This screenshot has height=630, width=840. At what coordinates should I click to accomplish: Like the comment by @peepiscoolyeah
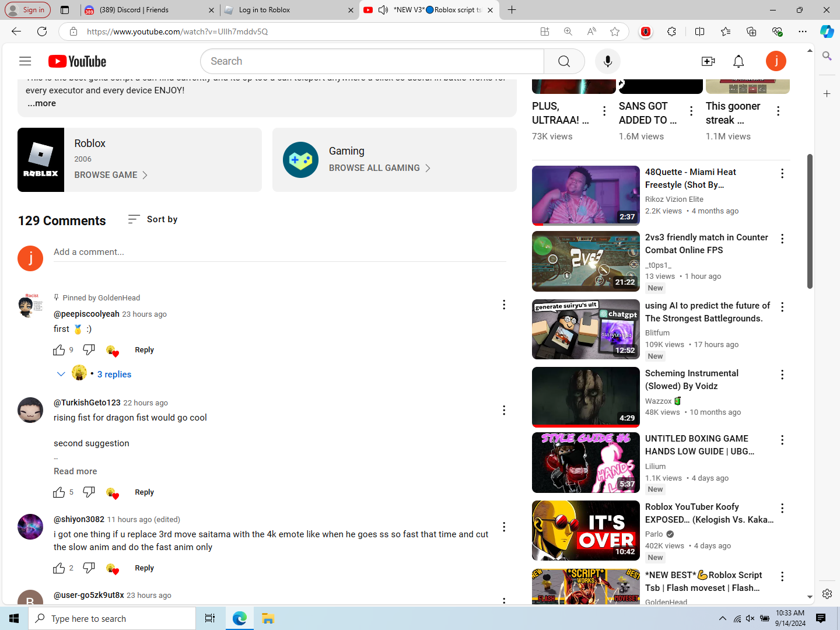point(59,350)
